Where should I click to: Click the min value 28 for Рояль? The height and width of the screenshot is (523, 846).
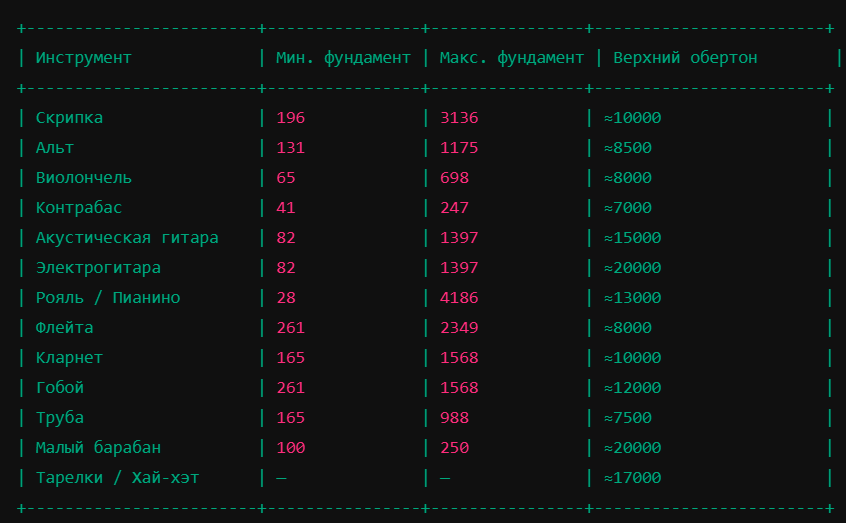point(286,298)
